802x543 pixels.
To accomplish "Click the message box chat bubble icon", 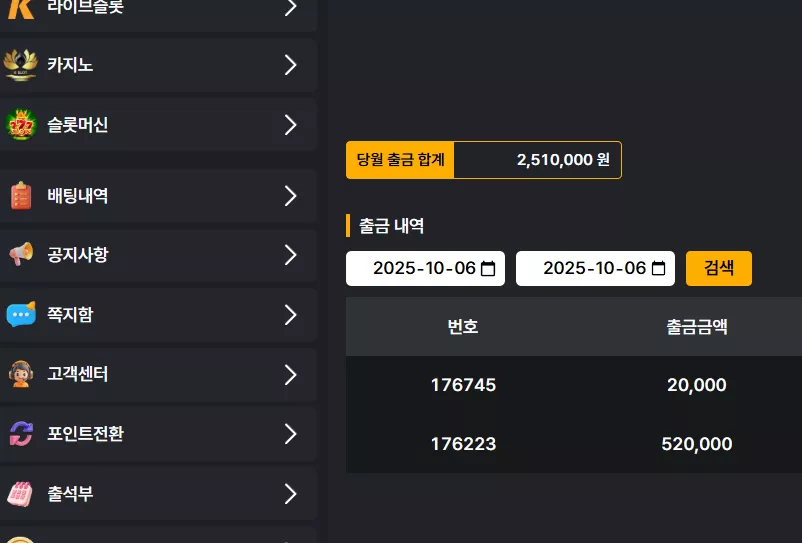I will (21, 313).
